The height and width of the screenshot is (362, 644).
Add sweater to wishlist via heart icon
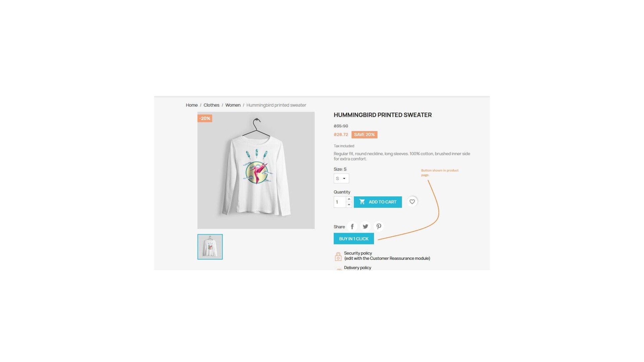pos(412,202)
